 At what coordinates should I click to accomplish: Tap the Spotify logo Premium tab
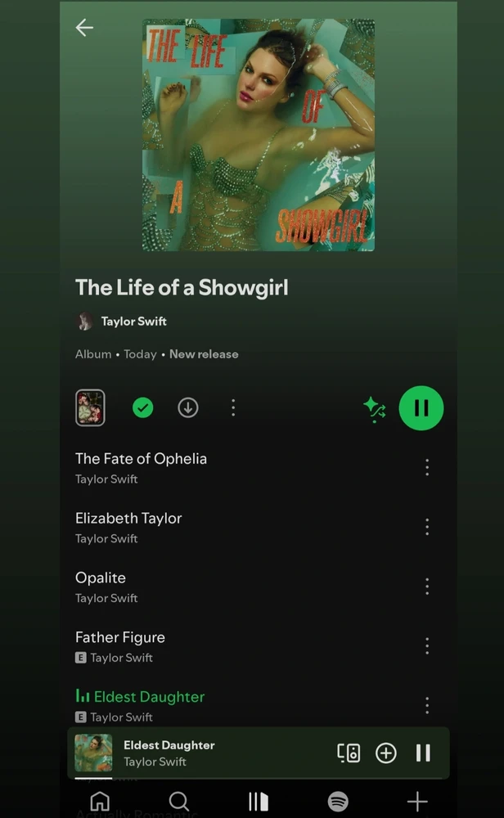point(338,801)
